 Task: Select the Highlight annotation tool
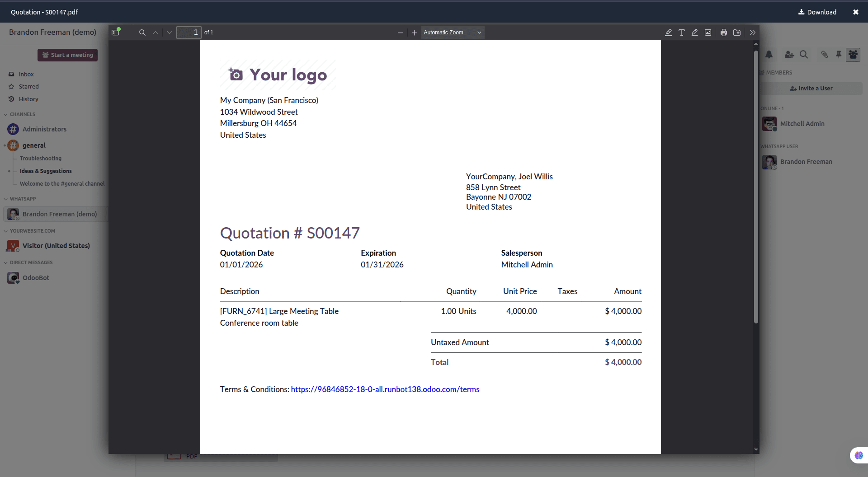click(x=669, y=32)
